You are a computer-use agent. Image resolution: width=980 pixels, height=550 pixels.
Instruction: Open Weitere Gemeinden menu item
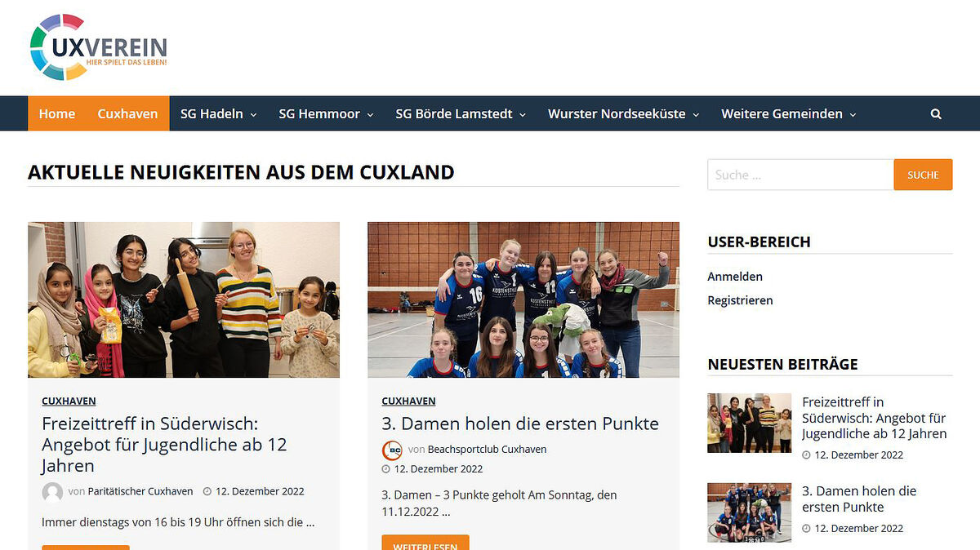pyautogui.click(x=782, y=114)
